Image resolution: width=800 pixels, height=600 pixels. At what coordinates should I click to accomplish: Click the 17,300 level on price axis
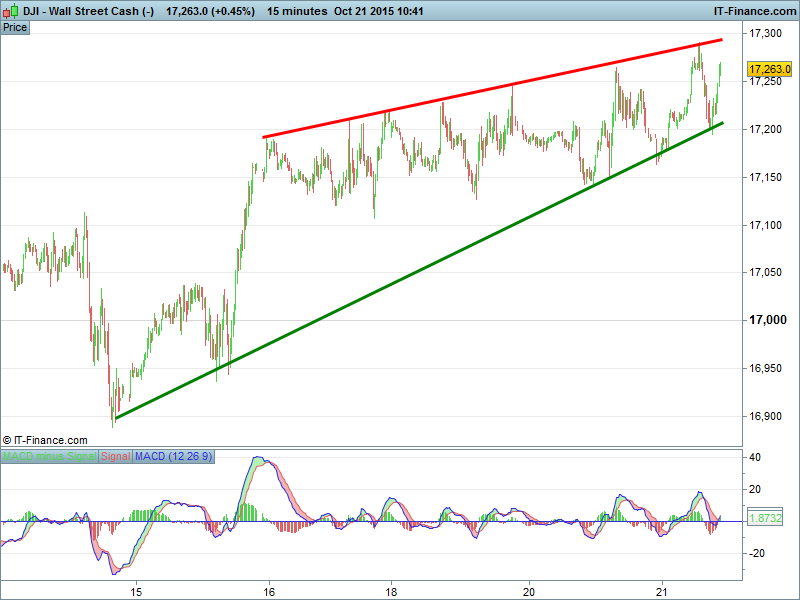coord(768,34)
